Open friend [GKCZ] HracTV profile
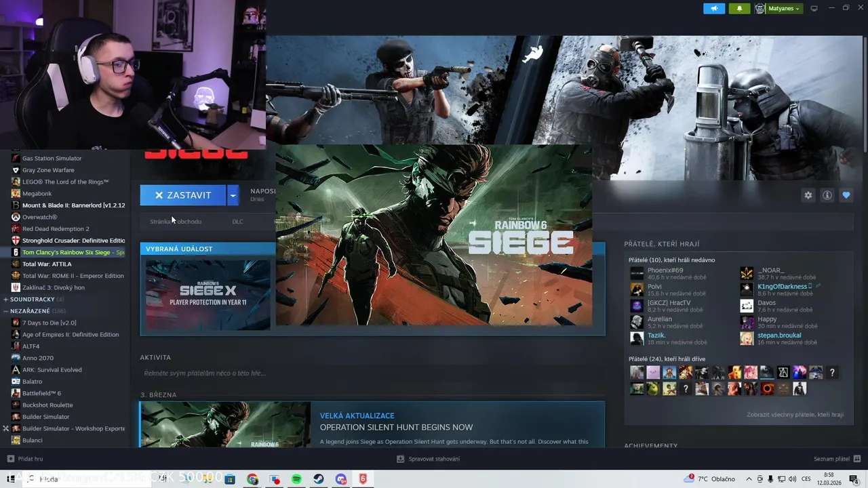This screenshot has width=868, height=488. pyautogui.click(x=669, y=302)
